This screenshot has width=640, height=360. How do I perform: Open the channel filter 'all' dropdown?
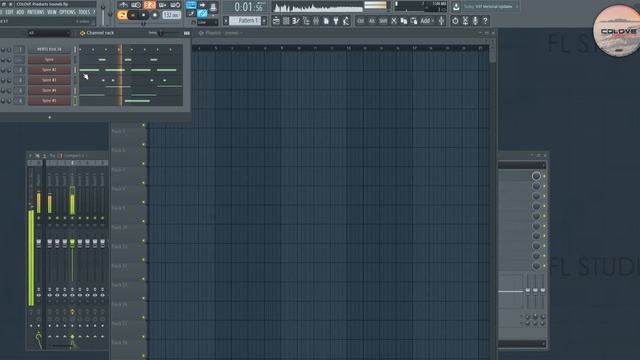pyautogui.click(x=49, y=33)
